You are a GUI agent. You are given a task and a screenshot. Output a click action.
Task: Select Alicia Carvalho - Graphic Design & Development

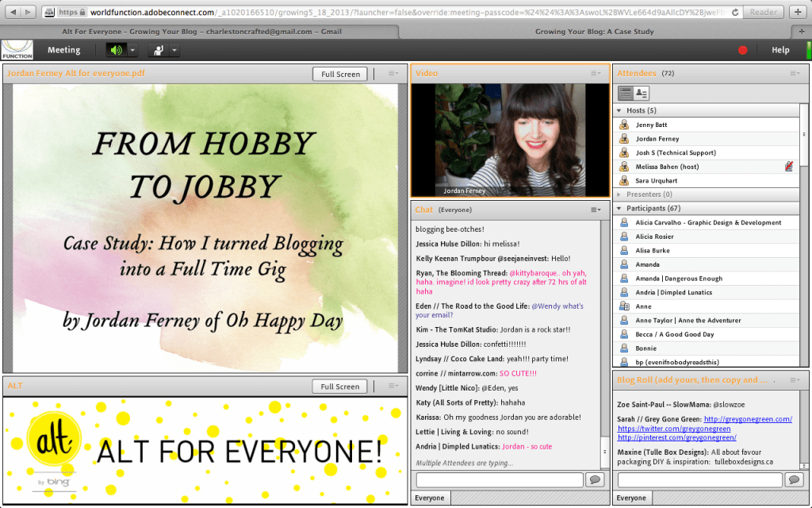[x=708, y=222]
